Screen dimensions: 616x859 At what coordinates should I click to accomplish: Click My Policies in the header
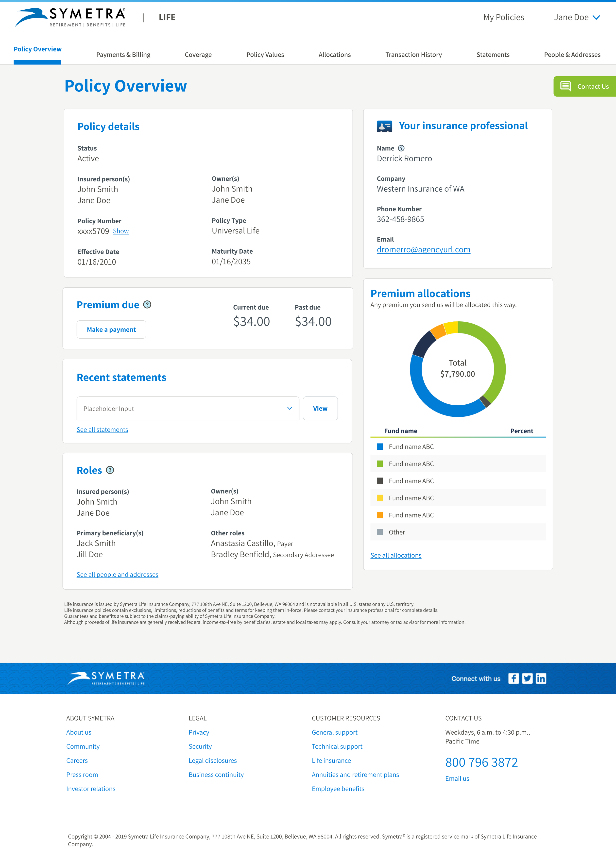click(503, 17)
